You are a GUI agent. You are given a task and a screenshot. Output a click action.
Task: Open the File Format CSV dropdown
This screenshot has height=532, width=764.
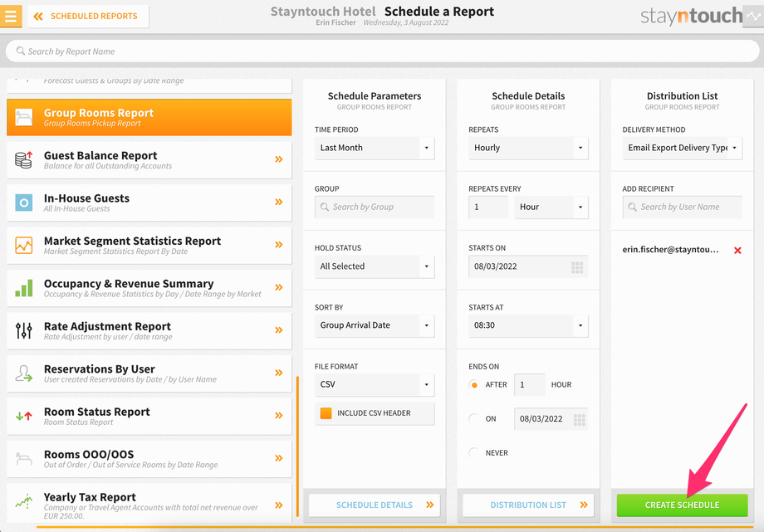[375, 385]
